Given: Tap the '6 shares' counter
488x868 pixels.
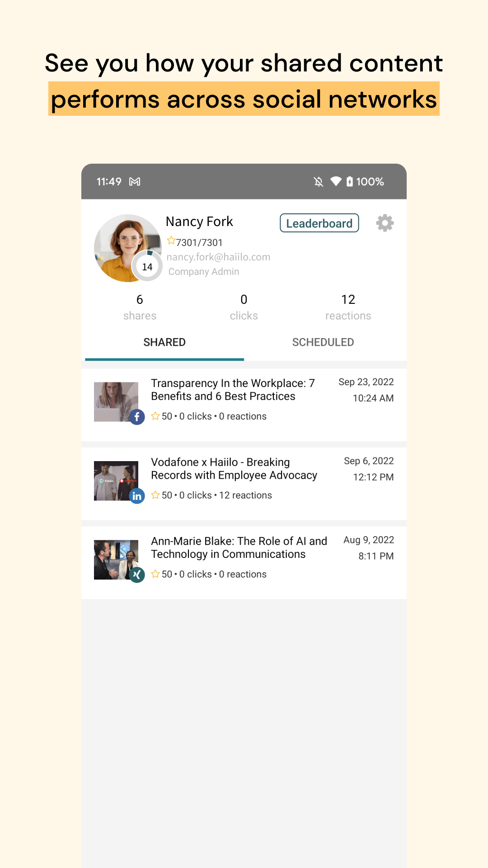Looking at the screenshot, I should pos(140,307).
